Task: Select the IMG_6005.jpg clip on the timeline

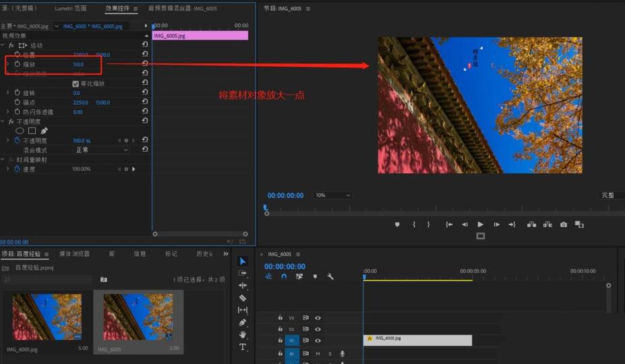Action: [x=418, y=340]
